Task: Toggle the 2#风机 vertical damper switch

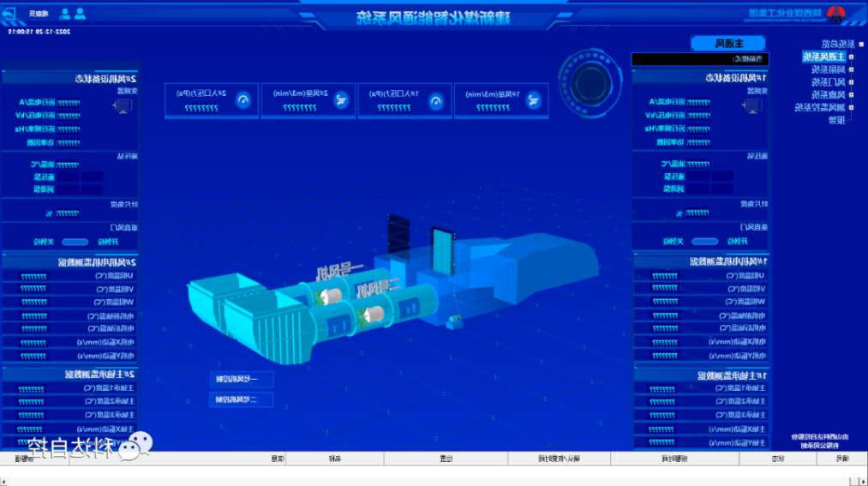Action: pos(75,242)
